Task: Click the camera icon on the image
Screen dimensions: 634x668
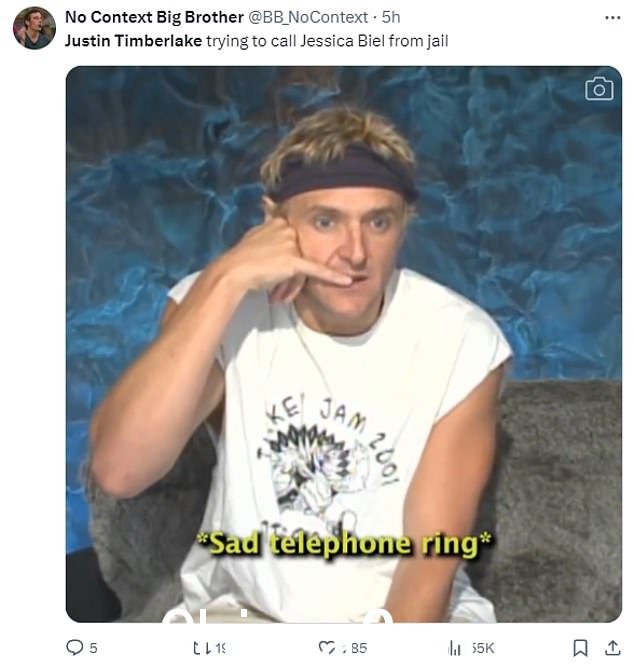Action: (x=599, y=89)
